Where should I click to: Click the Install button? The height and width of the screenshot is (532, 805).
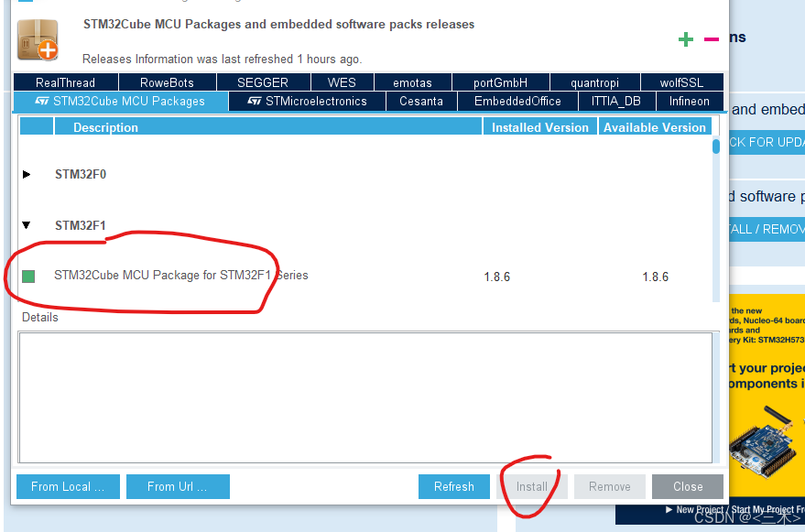coord(532,486)
